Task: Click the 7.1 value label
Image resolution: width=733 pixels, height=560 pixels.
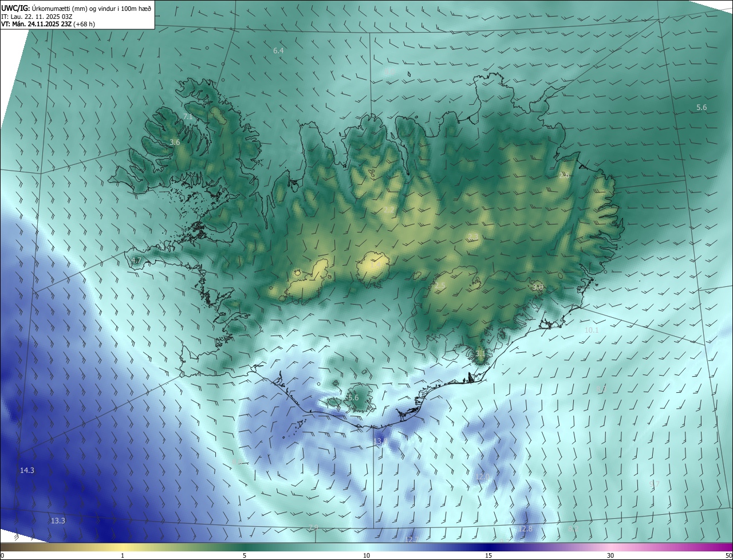Action: point(188,117)
